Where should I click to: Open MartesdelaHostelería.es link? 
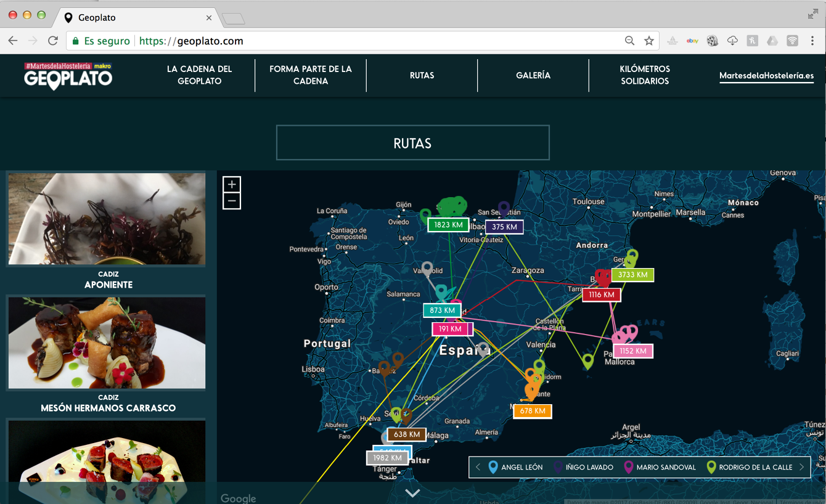[766, 76]
